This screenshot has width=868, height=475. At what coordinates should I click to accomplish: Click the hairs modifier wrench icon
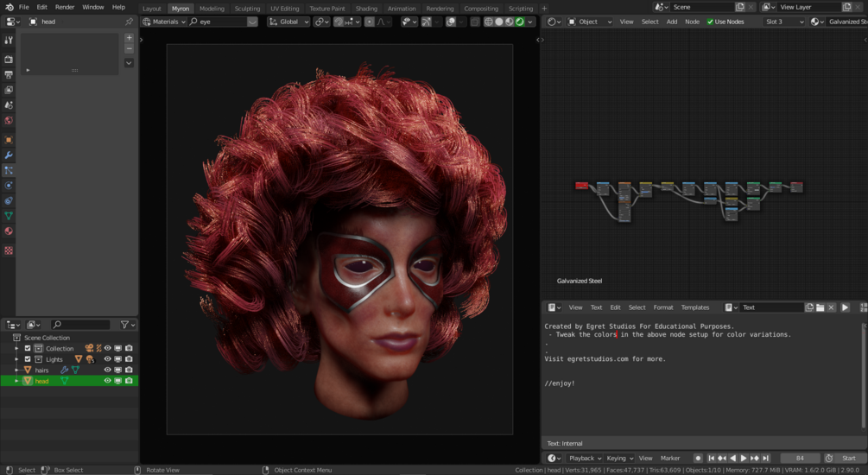64,370
